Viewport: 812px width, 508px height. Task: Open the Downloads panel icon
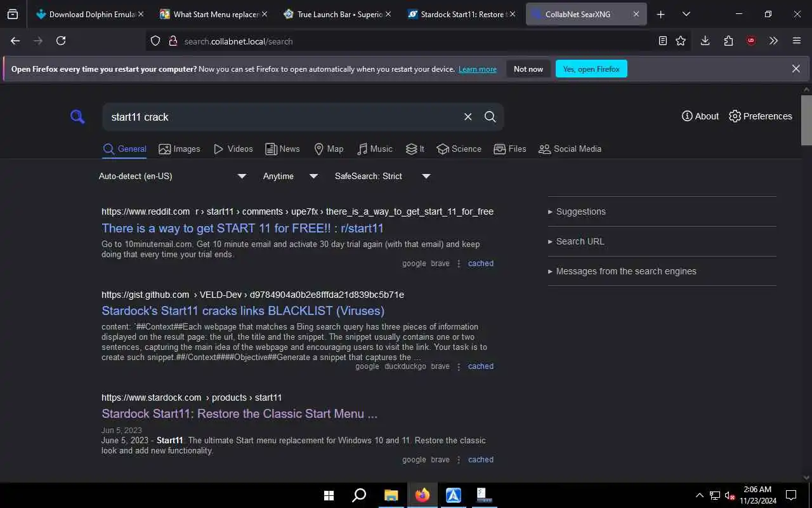(x=705, y=41)
